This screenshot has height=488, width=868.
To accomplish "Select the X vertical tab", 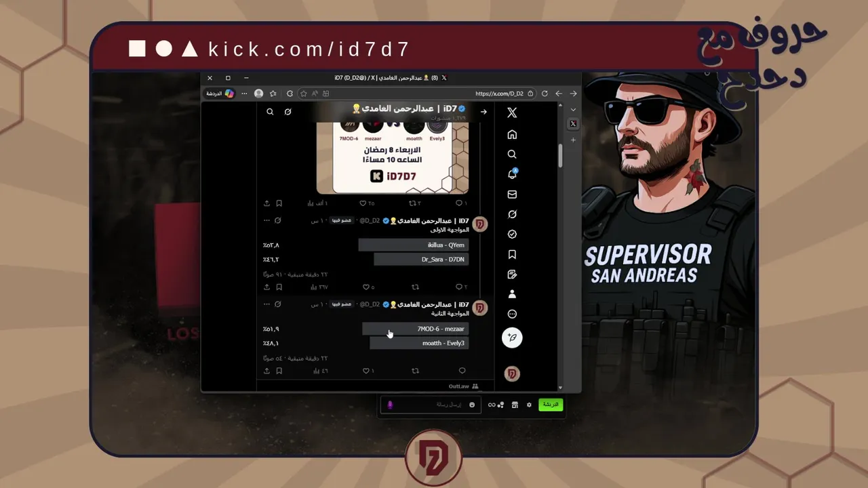I will pos(573,123).
